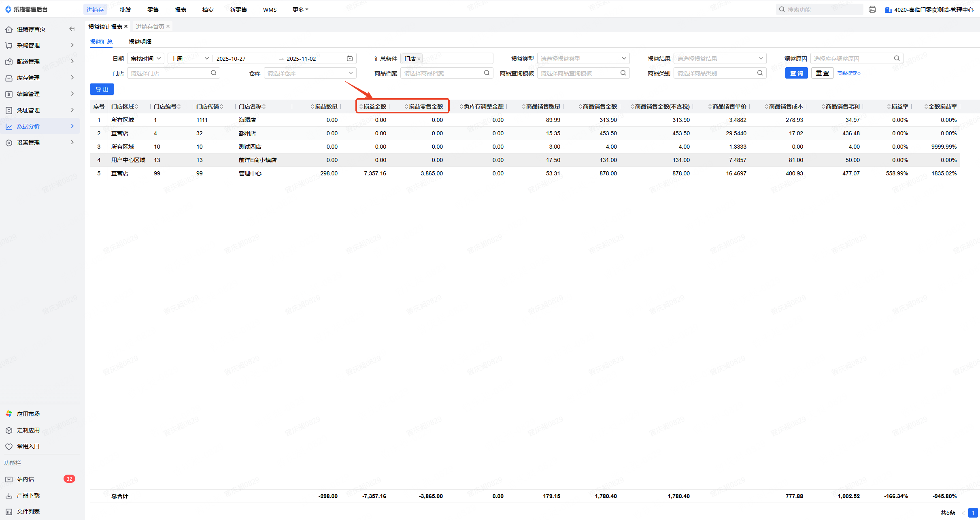Switch to 损益明细 tab

(x=140, y=42)
